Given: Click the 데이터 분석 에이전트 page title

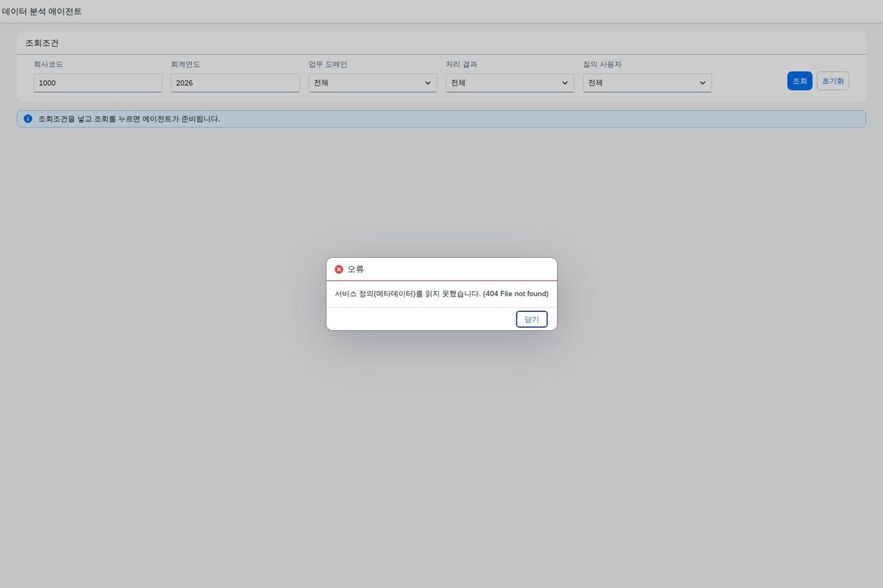Looking at the screenshot, I should point(42,11).
